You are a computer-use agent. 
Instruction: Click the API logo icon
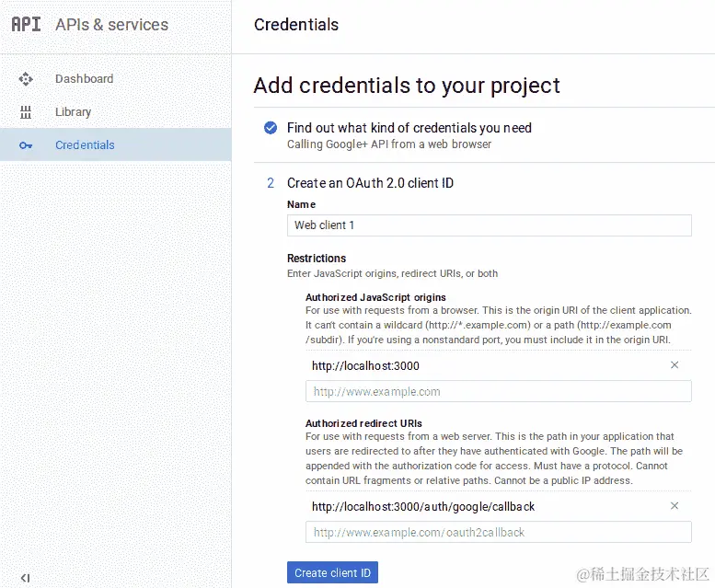point(26,25)
